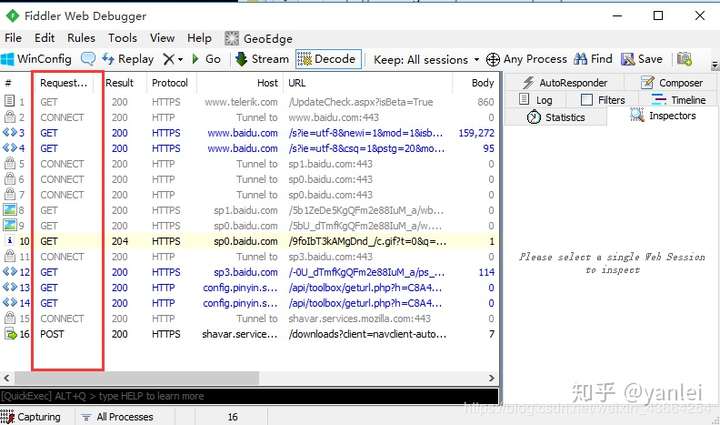Viewport: 720px width, 425px height.
Task: Switch to the Log tab
Action: (x=535, y=100)
